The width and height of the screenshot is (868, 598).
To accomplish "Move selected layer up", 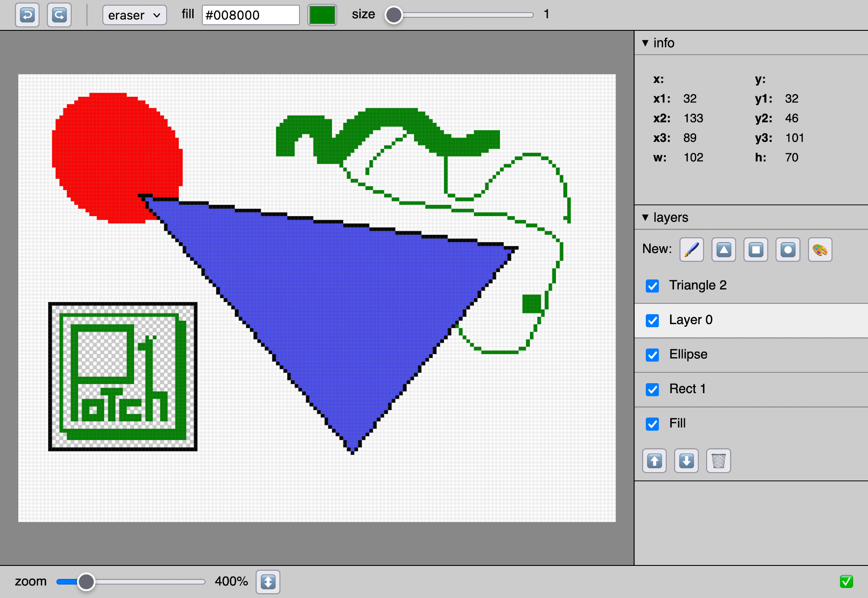I will (x=654, y=460).
